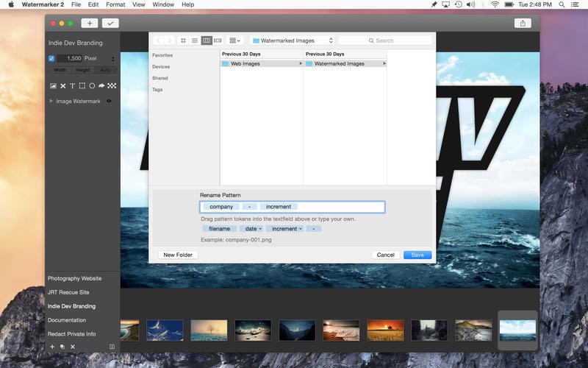
Task: Duplicate preset using the copy icon
Action: pyautogui.click(x=62, y=347)
